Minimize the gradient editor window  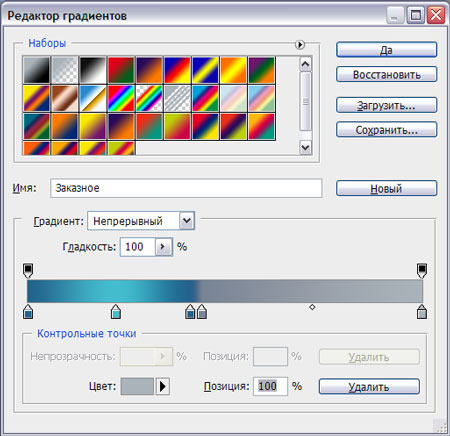395,15
